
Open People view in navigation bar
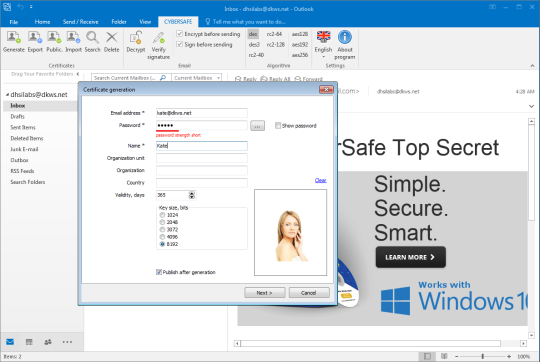click(x=48, y=342)
